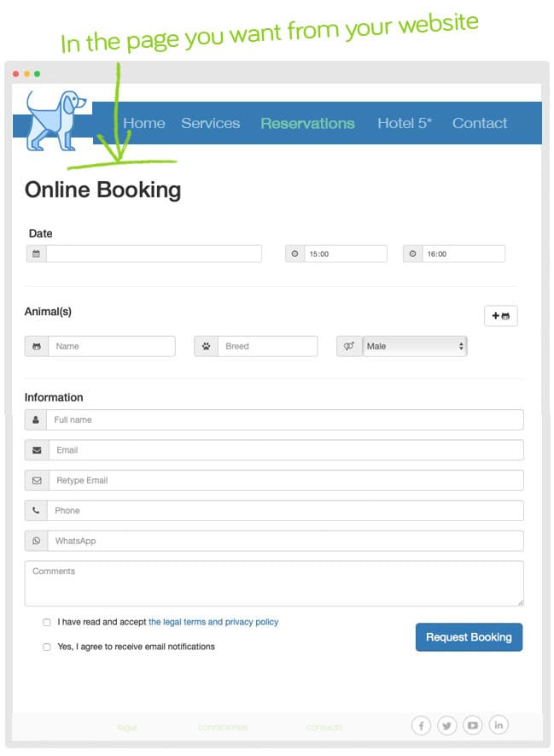Open the 16:00 end time field

(464, 254)
